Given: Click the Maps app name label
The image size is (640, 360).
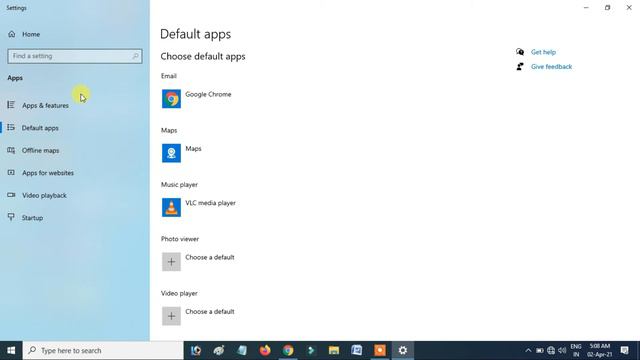Looking at the screenshot, I should click(x=193, y=149).
